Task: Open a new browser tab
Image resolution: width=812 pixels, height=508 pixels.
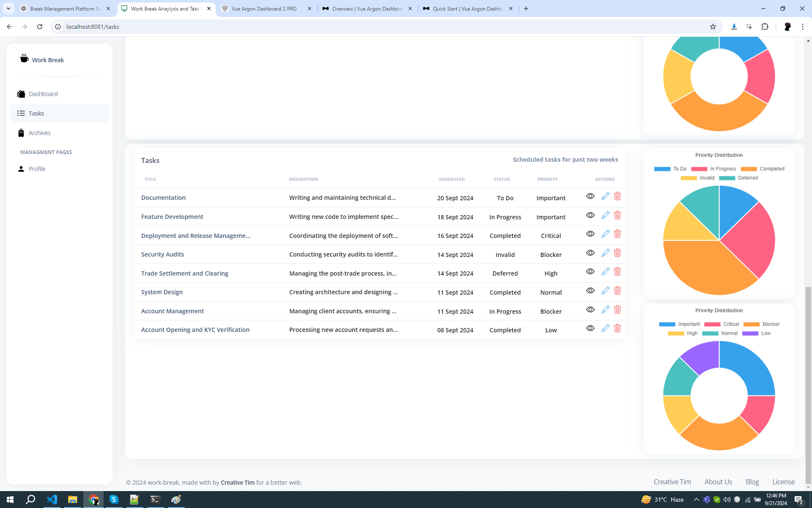Action: pos(526,8)
